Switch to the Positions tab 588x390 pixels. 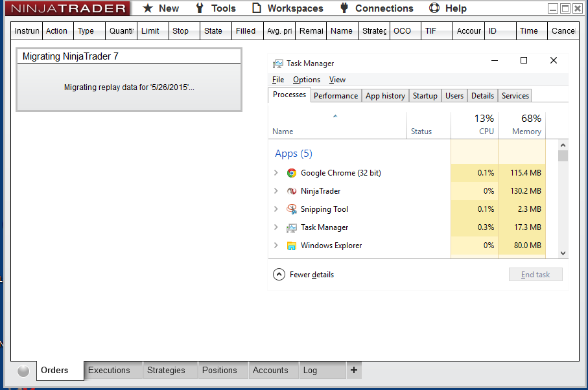pyautogui.click(x=223, y=370)
